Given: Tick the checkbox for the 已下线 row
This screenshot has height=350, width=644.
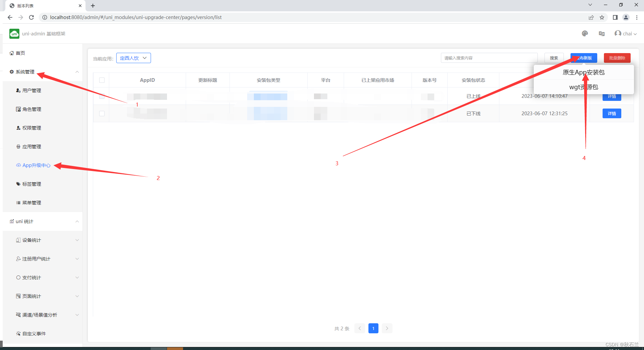Looking at the screenshot, I should tap(102, 114).
